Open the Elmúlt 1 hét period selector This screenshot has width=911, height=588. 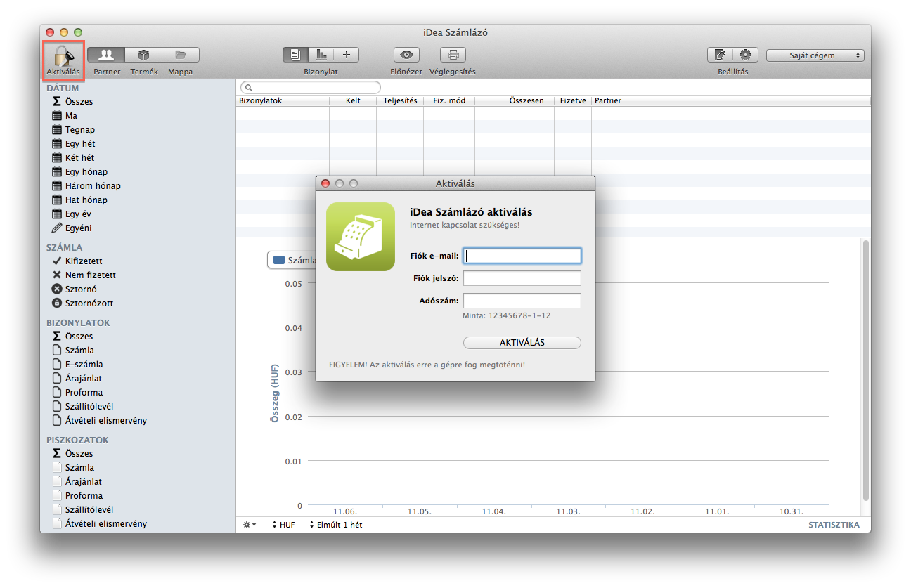click(335, 525)
